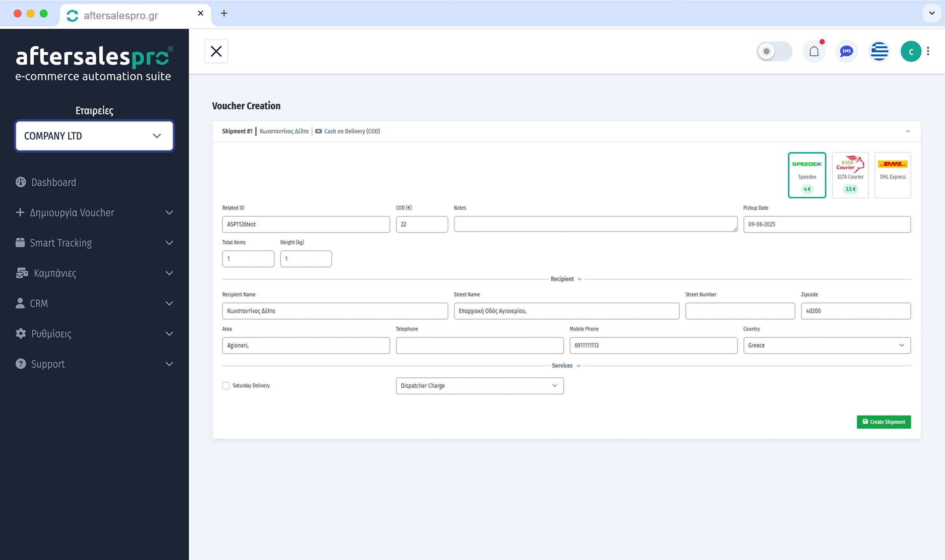Screen dimensions: 945x560
Task: Click the aftersalespro logo
Action: pyautogui.click(x=94, y=63)
